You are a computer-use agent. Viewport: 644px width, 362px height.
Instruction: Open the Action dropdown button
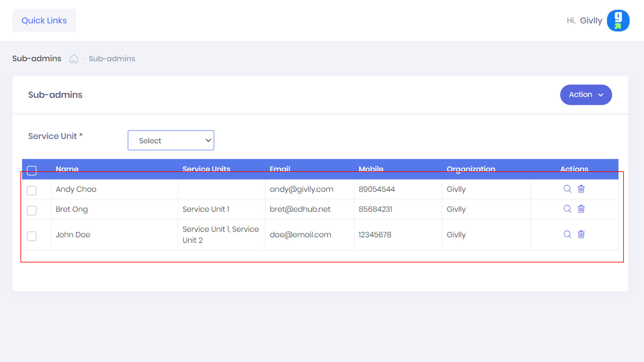(586, 95)
